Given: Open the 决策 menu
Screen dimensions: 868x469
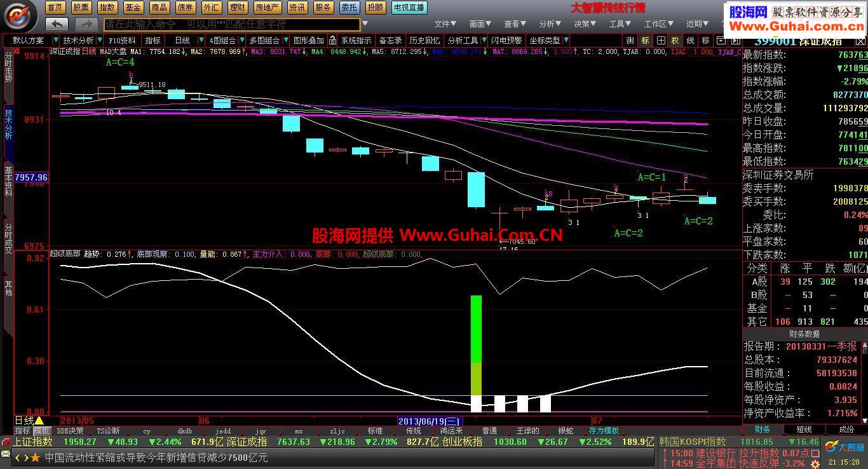Looking at the screenshot, I should tap(585, 24).
